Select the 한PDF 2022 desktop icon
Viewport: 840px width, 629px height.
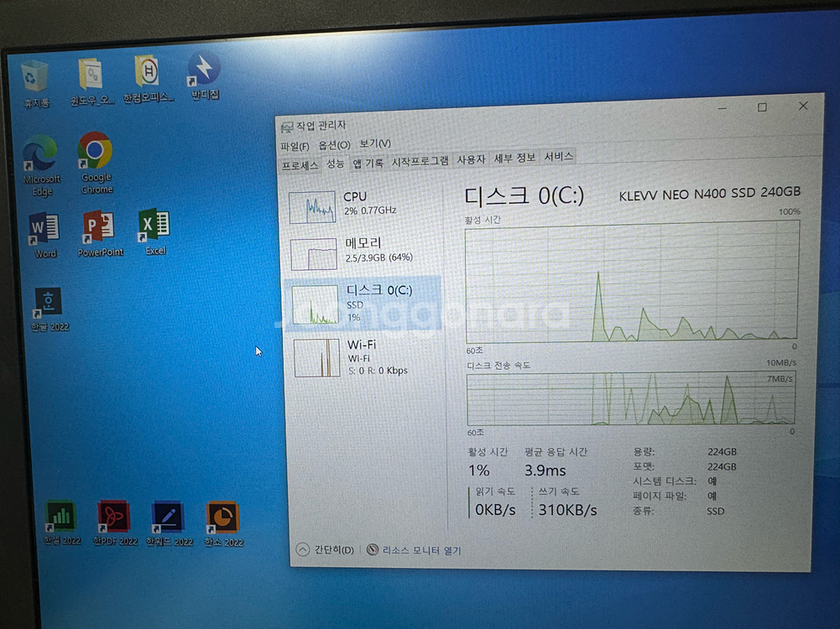(x=114, y=518)
